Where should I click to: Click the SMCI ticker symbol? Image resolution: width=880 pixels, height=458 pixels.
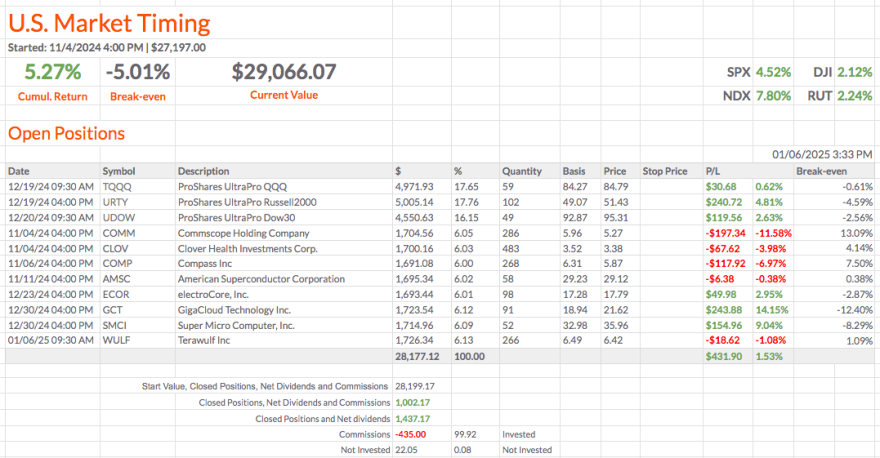[115, 326]
